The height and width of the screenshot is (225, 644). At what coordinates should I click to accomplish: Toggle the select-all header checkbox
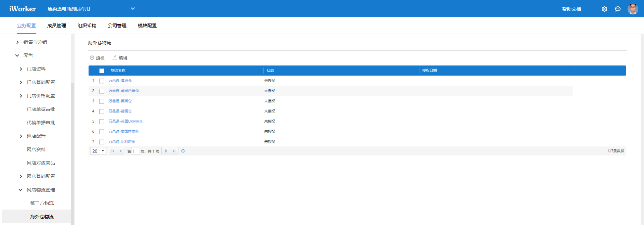102,71
